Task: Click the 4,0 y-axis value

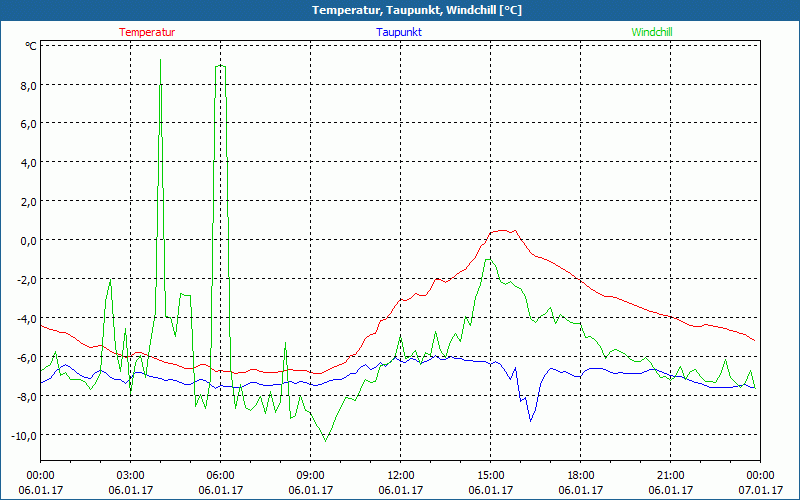Action: coord(29,162)
